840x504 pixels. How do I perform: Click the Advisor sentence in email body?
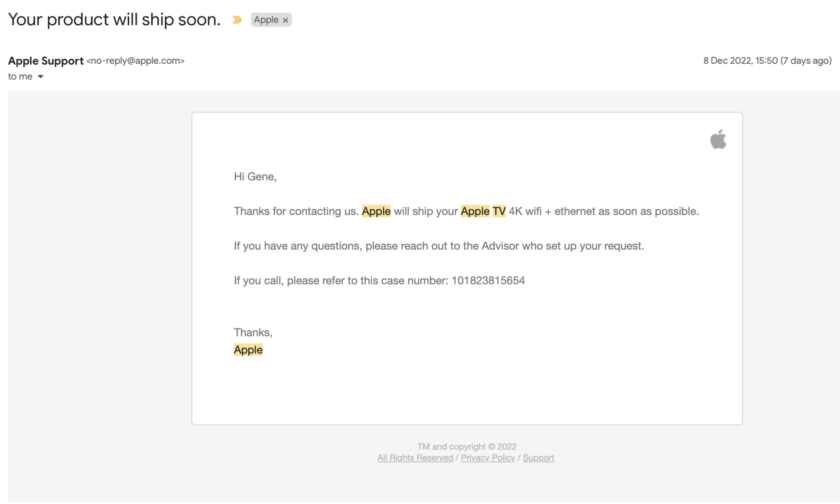click(438, 246)
